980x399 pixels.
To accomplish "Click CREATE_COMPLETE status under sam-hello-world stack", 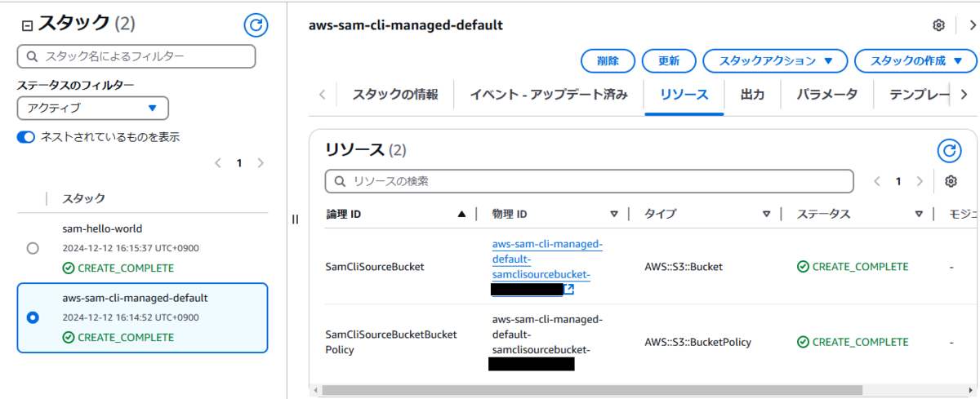I will click(118, 268).
